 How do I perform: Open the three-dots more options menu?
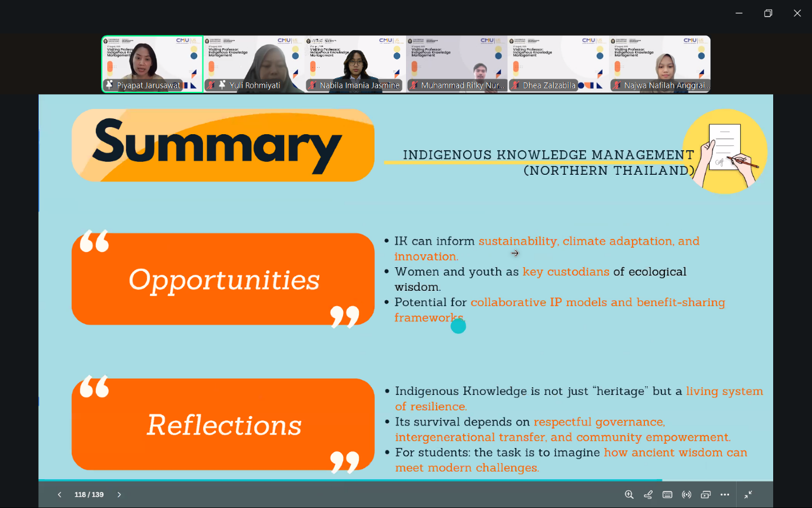pos(725,494)
